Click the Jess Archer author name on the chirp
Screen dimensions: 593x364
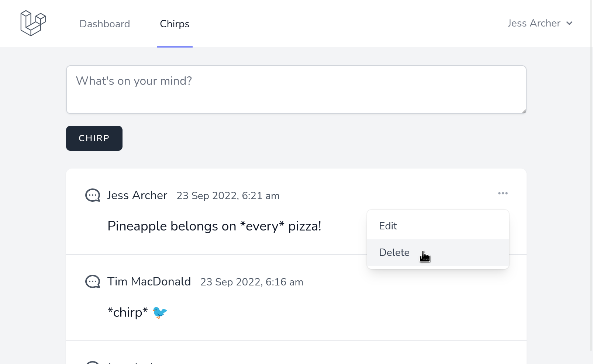137,195
